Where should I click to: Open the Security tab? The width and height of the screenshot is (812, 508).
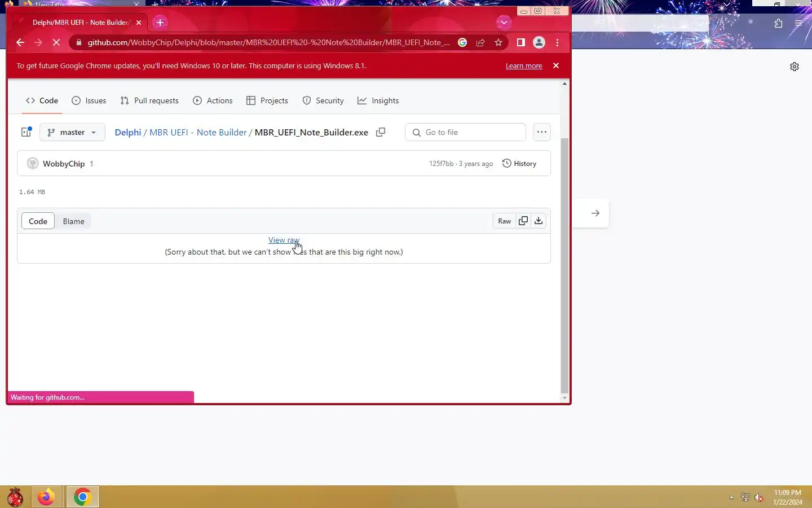tap(323, 100)
